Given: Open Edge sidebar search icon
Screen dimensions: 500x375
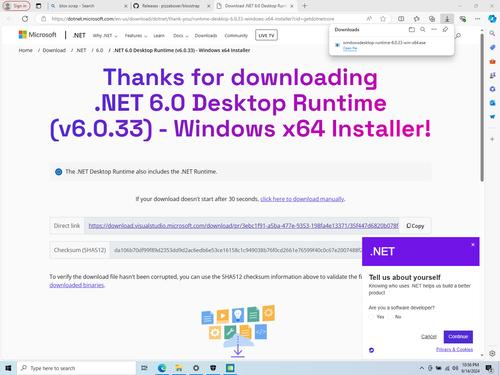Looking at the screenshot, I should 492,33.
